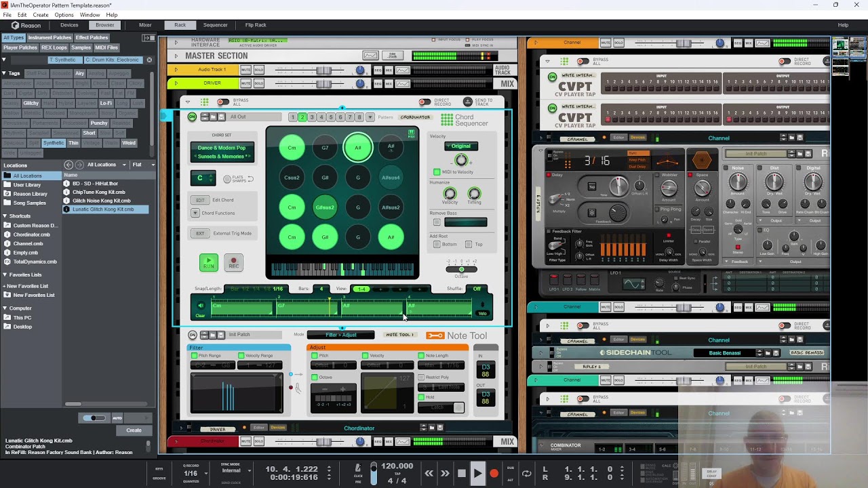Enable Add Root Bottom checkbox
The image size is (868, 488).
click(437, 244)
